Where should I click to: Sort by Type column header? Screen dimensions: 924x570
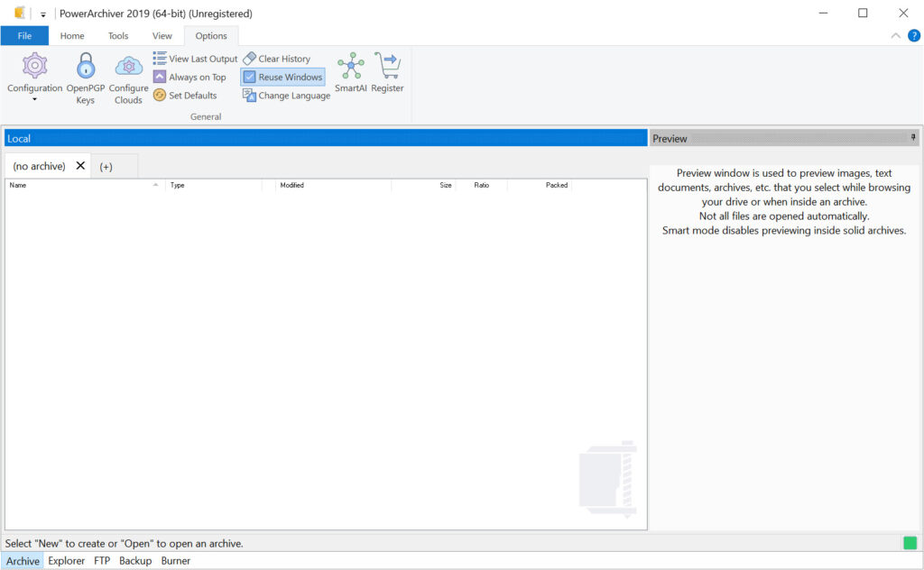point(213,185)
